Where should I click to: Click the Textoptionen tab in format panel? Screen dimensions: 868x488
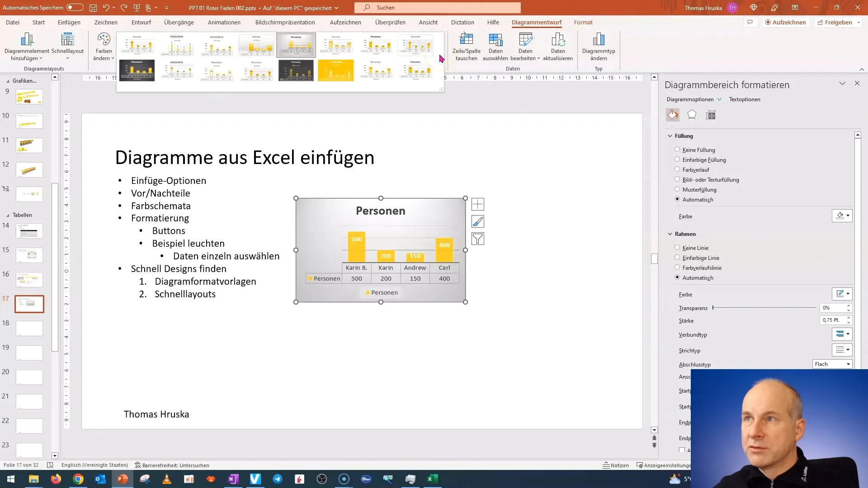745,99
